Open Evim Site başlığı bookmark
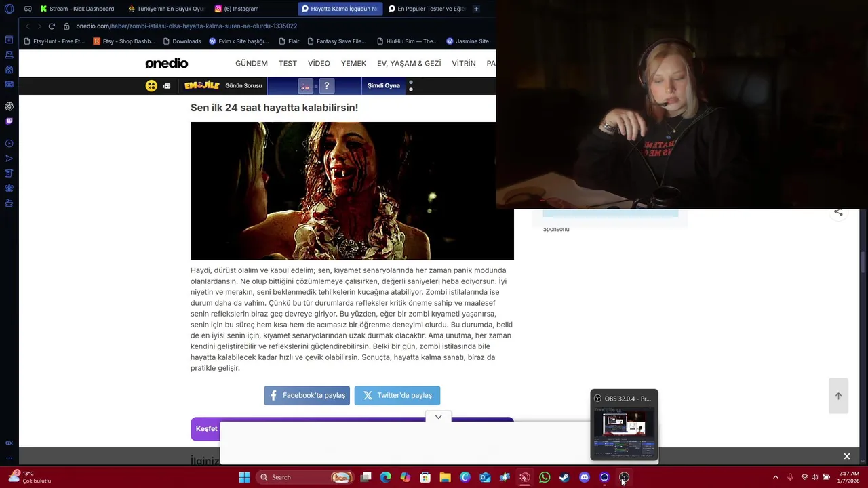 239,41
